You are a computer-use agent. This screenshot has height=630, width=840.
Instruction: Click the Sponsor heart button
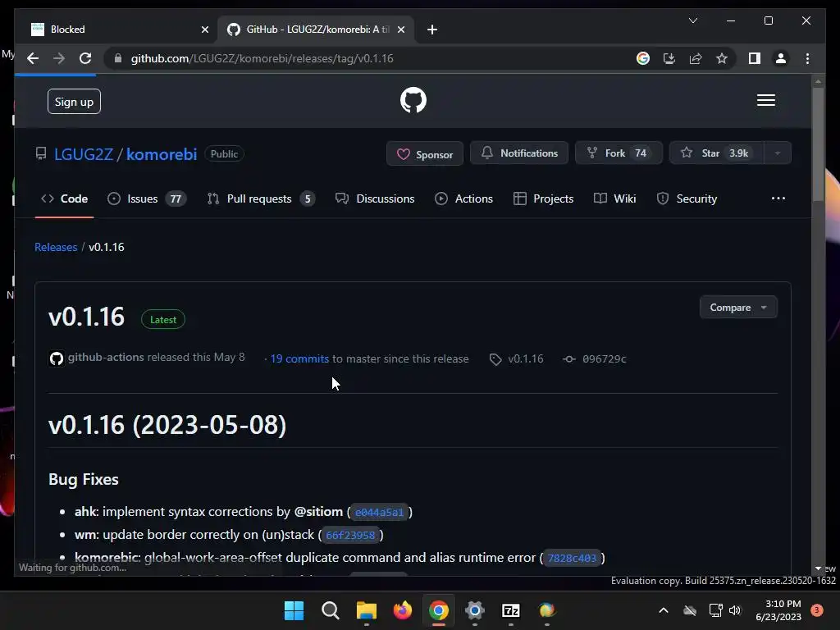point(425,154)
